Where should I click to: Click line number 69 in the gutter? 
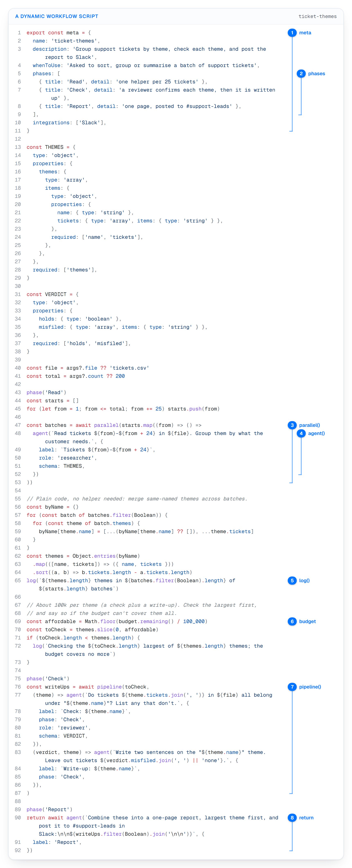tap(18, 621)
